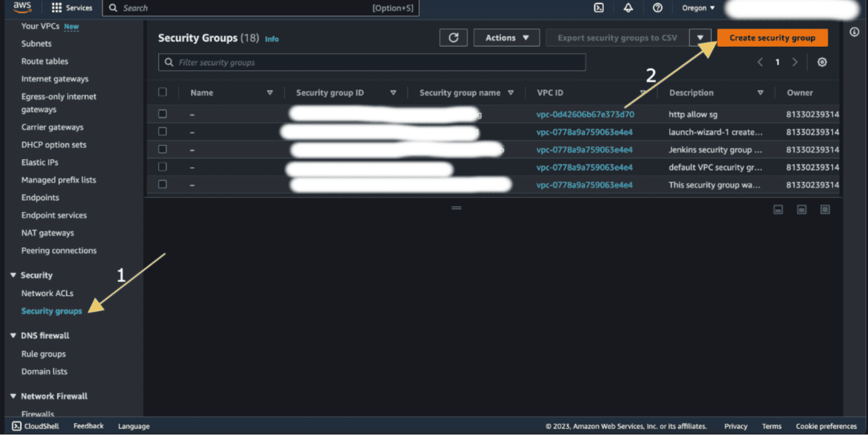Refresh the security groups list
The image size is (868, 435).
[x=453, y=37]
